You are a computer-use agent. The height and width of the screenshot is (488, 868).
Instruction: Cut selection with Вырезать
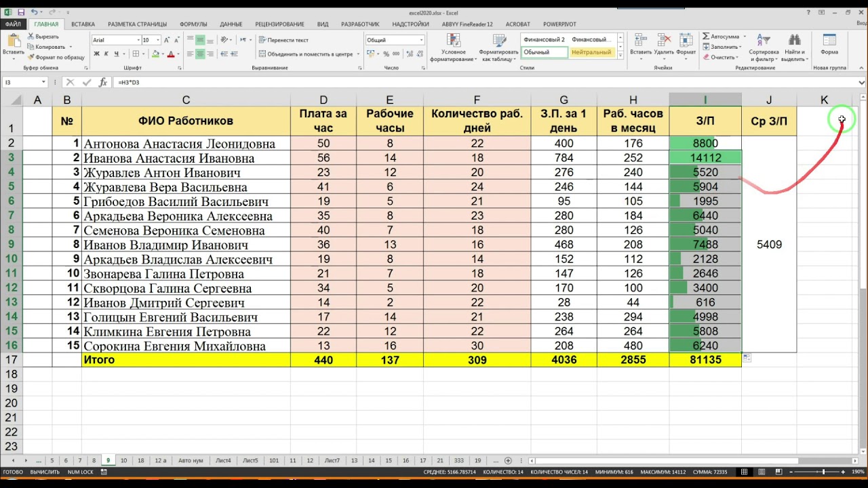[43, 37]
